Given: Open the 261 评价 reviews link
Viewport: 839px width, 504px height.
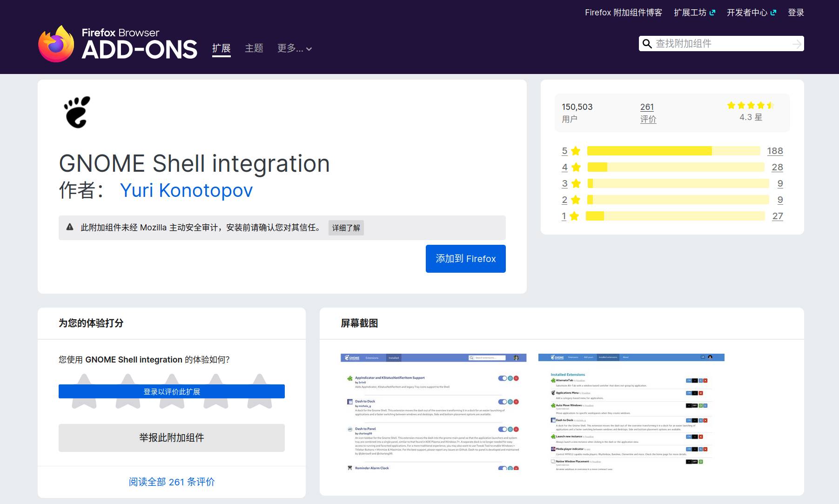Looking at the screenshot, I should pyautogui.click(x=648, y=113).
